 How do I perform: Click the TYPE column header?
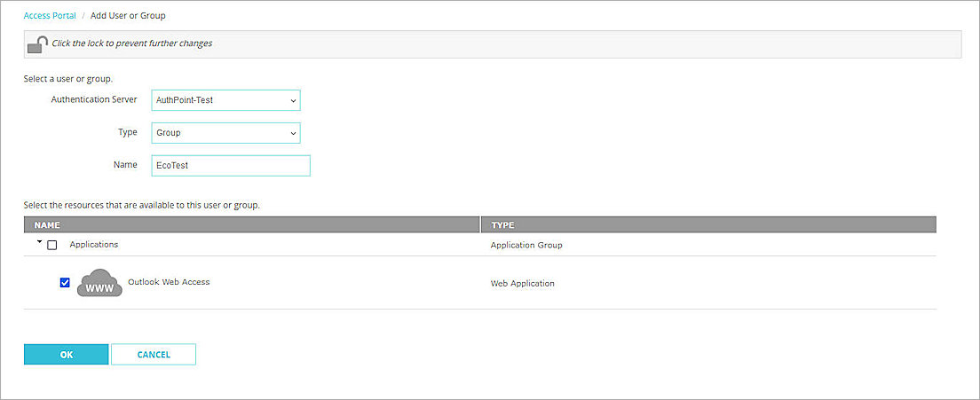708,224
